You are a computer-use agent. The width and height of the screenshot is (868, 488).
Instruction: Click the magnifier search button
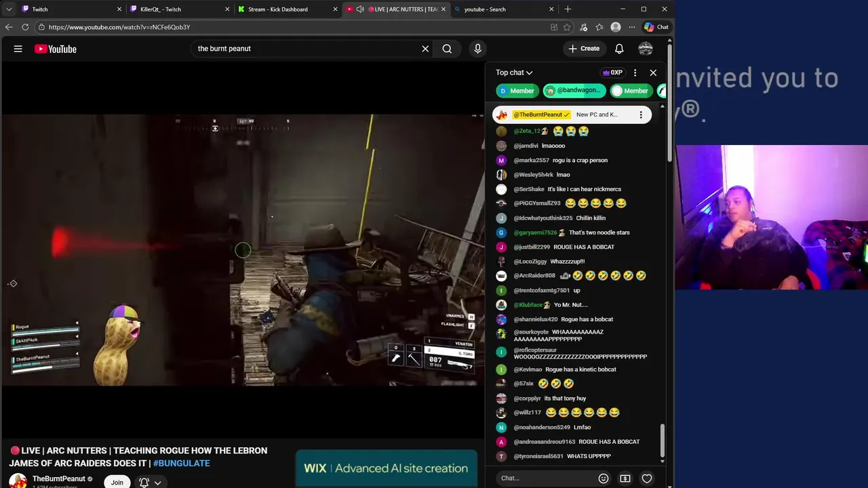[447, 49]
